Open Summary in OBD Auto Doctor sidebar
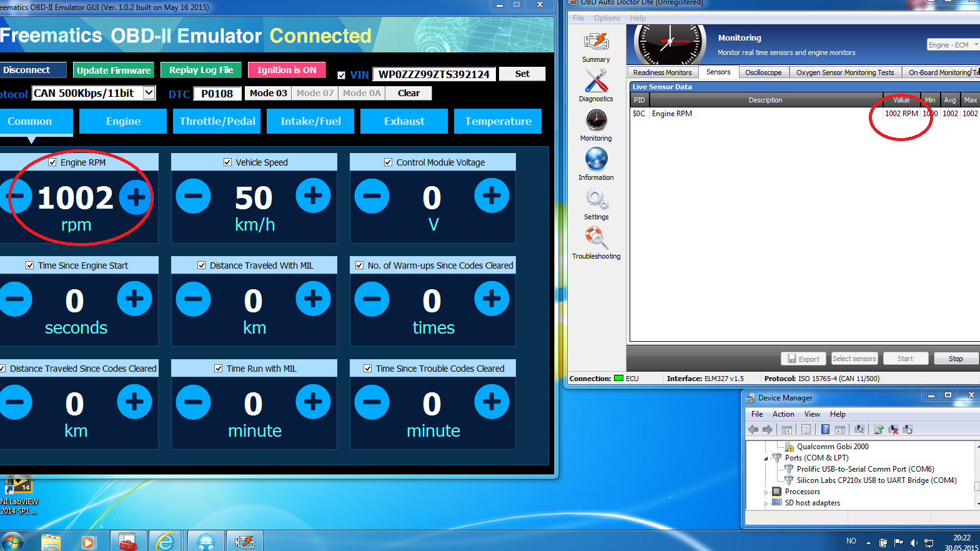Image resolution: width=980 pixels, height=551 pixels. [x=596, y=48]
